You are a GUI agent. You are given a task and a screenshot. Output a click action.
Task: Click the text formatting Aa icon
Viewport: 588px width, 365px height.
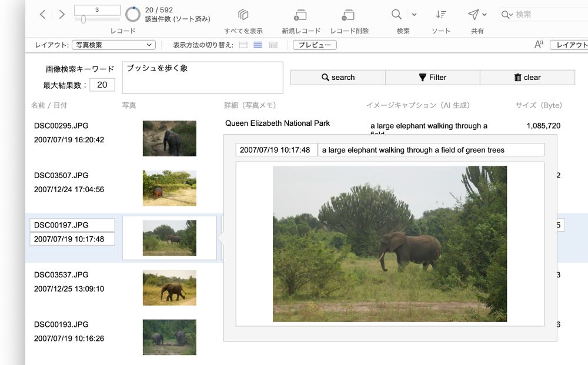[x=539, y=45]
